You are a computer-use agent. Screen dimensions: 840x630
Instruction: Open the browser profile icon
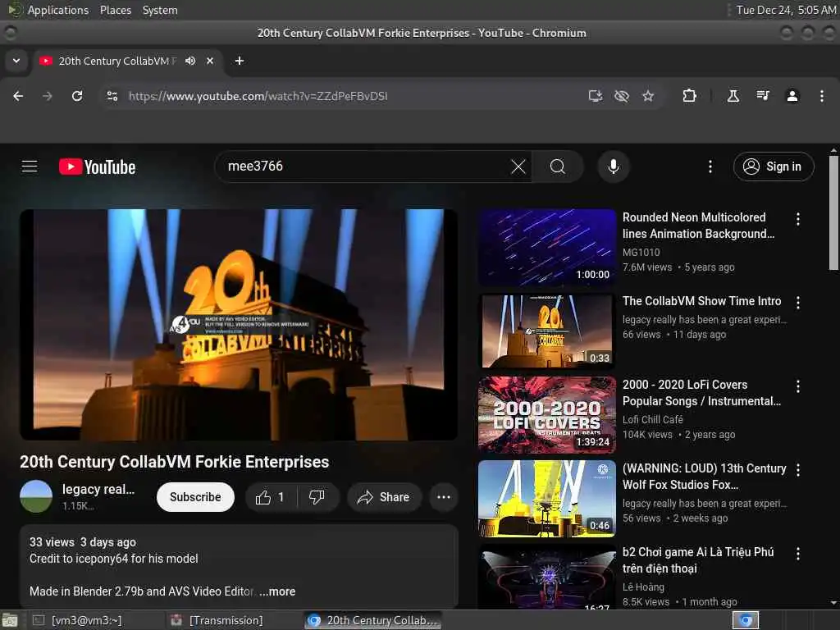(x=792, y=96)
